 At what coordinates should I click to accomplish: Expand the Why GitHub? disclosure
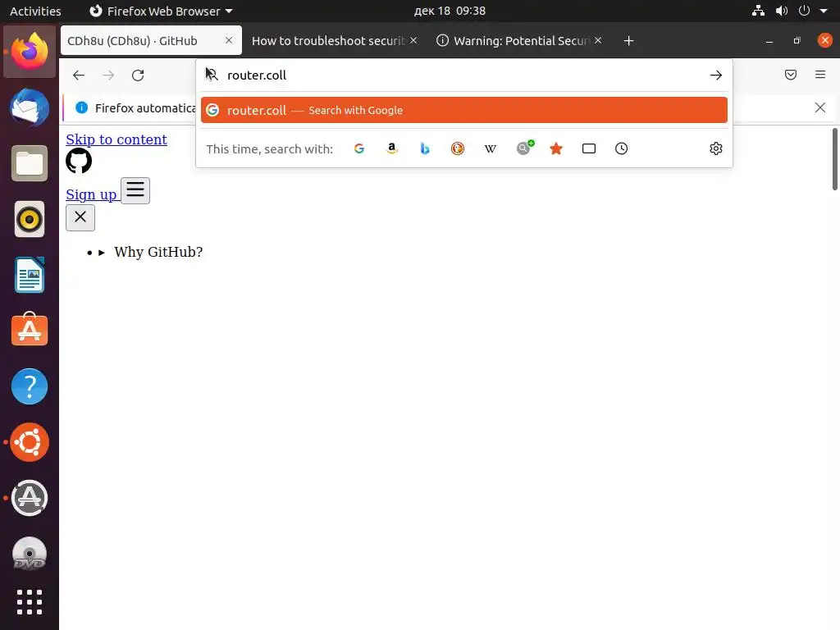(152, 252)
